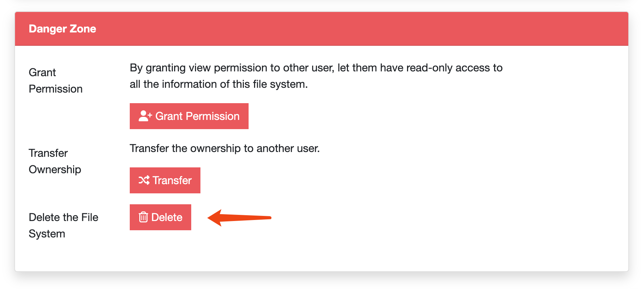Click "Permission" in the left row label

pos(56,89)
